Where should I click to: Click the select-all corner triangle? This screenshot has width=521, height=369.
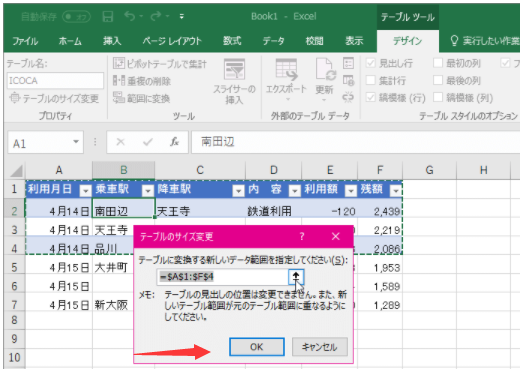click(15, 171)
